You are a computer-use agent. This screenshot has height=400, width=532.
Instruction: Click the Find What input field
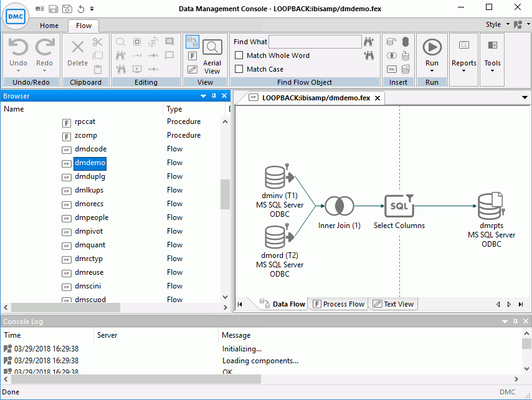[315, 42]
